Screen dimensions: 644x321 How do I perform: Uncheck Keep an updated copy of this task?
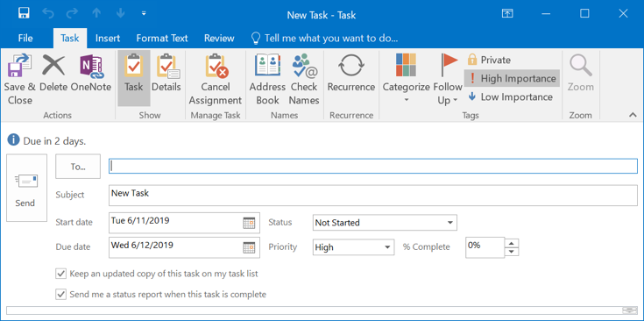tap(60, 274)
